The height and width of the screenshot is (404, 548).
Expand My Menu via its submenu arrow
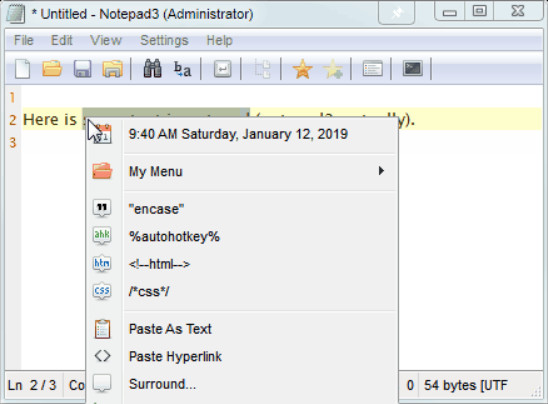[x=381, y=171]
